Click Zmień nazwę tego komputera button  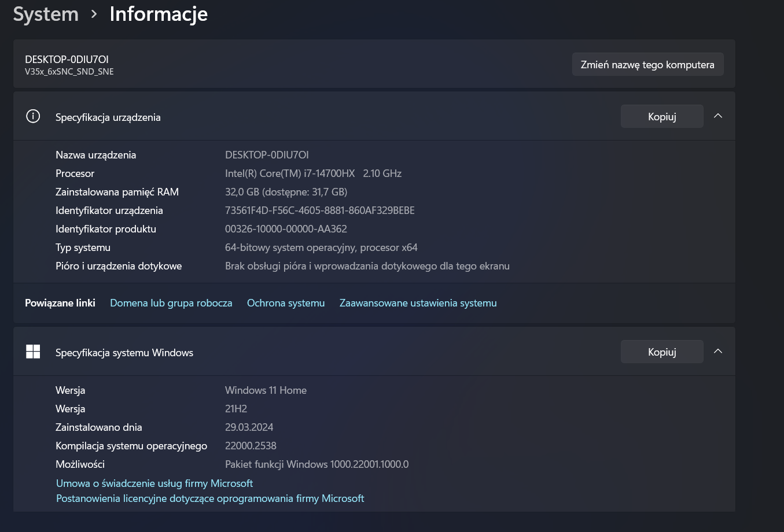pos(647,65)
